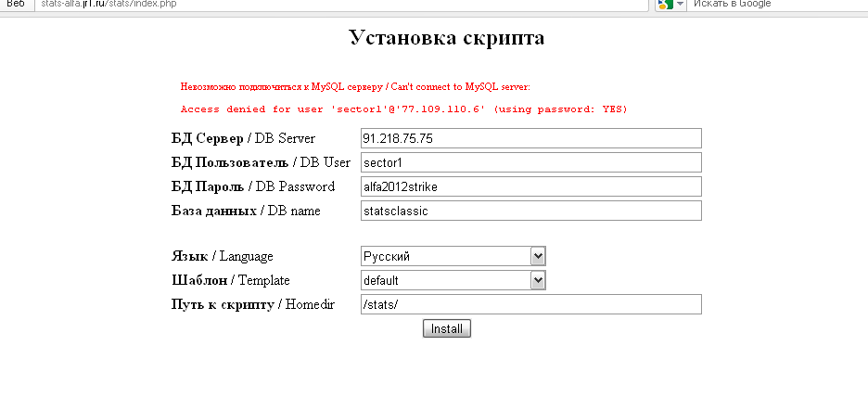This screenshot has width=868, height=397.
Task: Open the Language dropdown showing Русский
Action: click(x=453, y=256)
